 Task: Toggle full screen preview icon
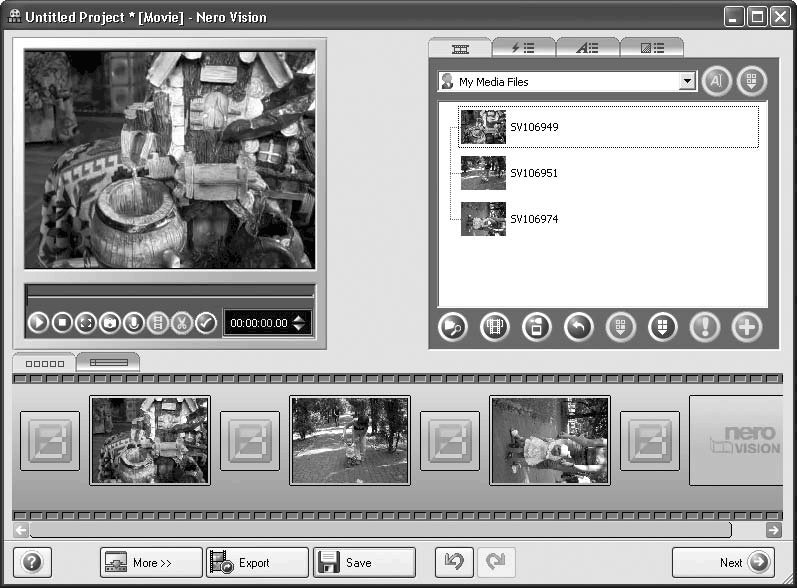click(86, 323)
